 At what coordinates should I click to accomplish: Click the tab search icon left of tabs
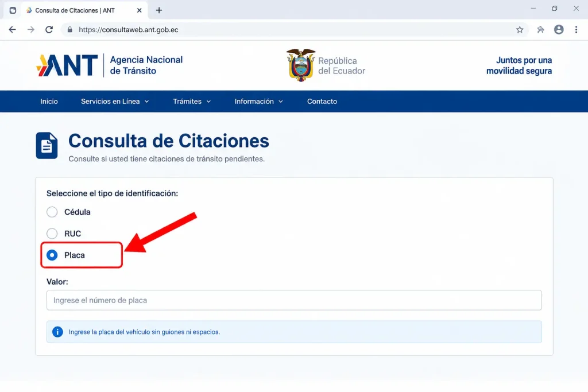click(x=13, y=10)
